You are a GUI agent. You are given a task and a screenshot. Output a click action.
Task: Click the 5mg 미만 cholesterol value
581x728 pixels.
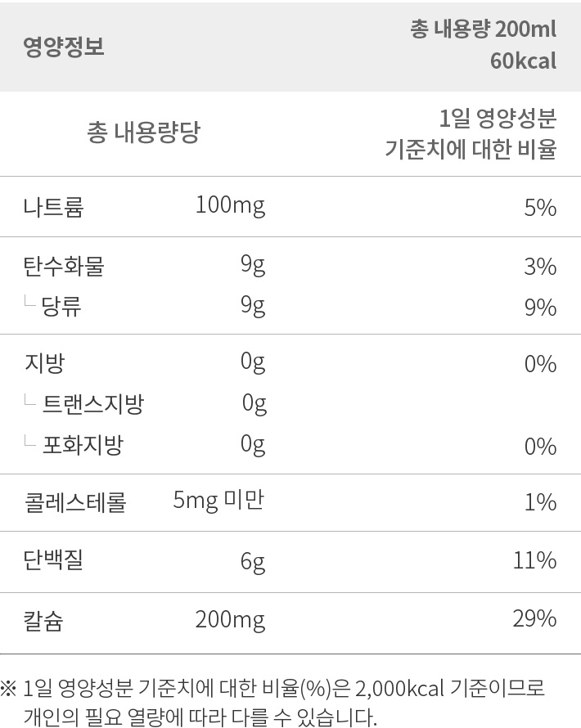click(218, 501)
